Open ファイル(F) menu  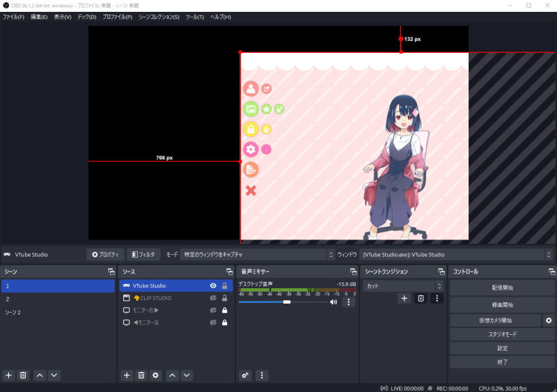click(13, 17)
